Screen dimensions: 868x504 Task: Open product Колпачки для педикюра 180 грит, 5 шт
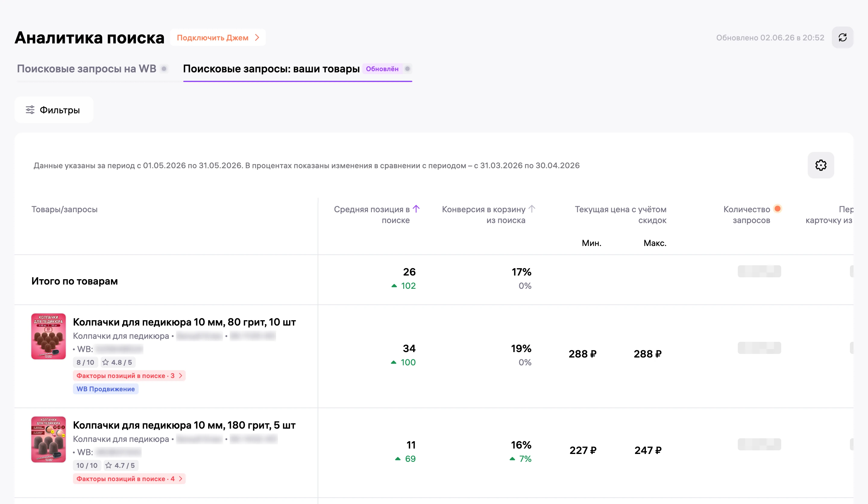pyautogui.click(x=184, y=425)
